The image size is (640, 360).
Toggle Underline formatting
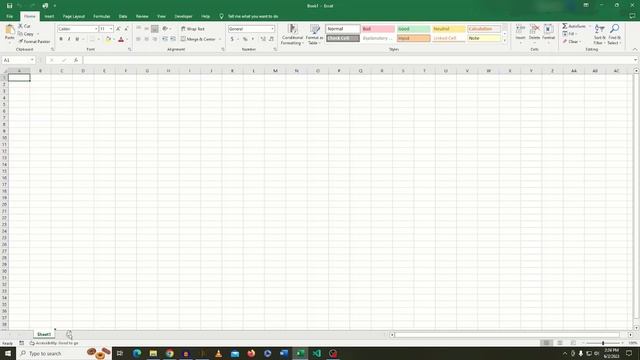point(77,39)
